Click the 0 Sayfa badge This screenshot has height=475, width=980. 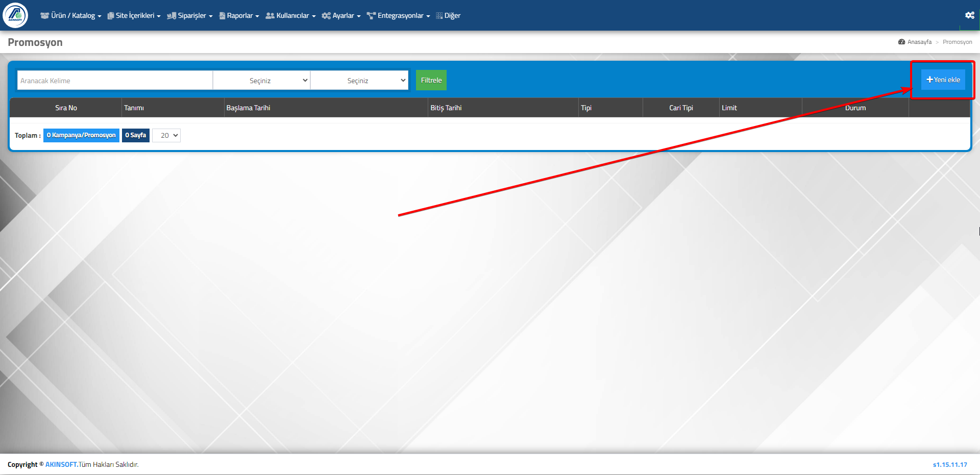136,135
